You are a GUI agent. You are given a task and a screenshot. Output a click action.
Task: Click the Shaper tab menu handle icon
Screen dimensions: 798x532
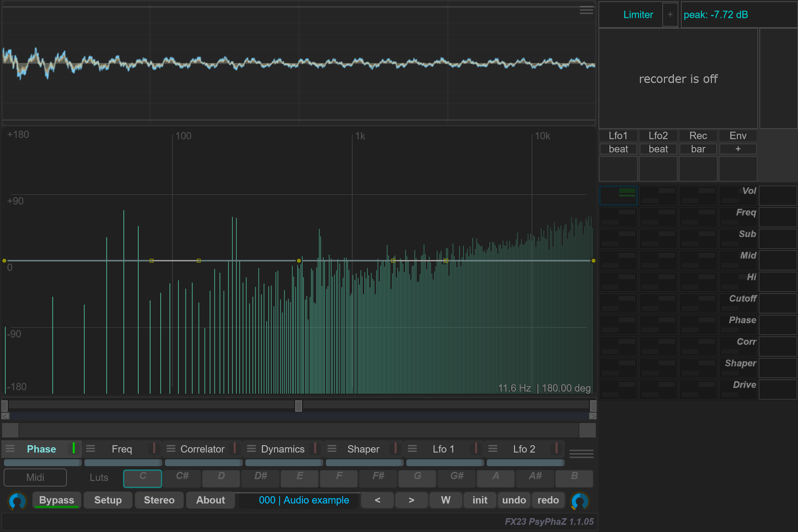332,449
